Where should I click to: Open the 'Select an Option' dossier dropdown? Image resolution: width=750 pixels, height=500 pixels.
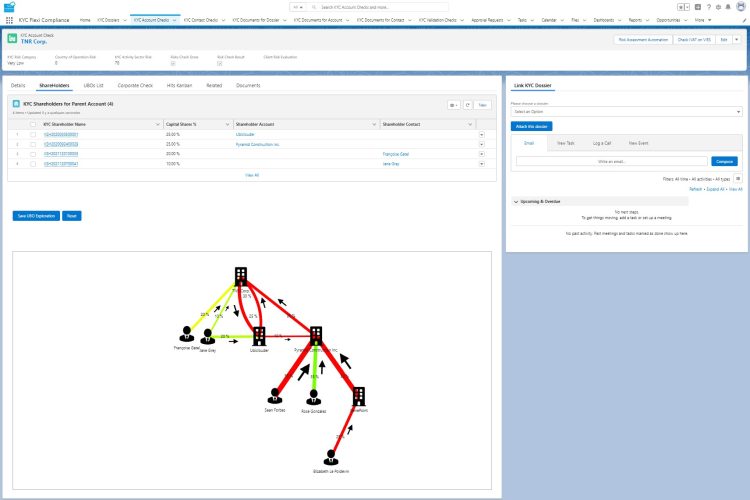[x=626, y=112]
